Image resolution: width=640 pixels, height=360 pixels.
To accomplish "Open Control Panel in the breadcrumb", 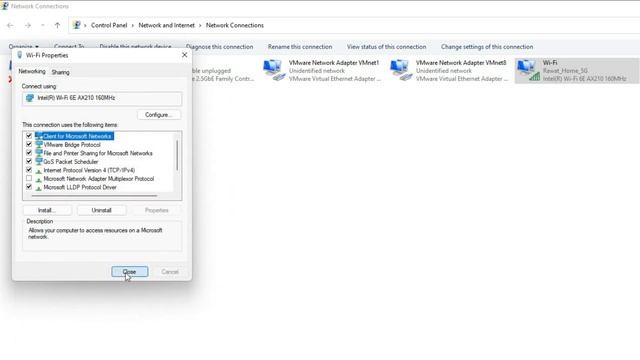I will tap(109, 25).
